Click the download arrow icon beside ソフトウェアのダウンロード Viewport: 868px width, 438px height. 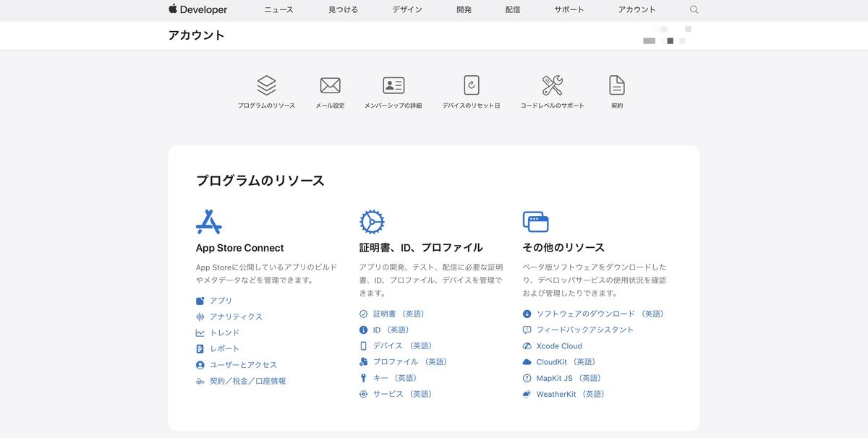tap(527, 314)
